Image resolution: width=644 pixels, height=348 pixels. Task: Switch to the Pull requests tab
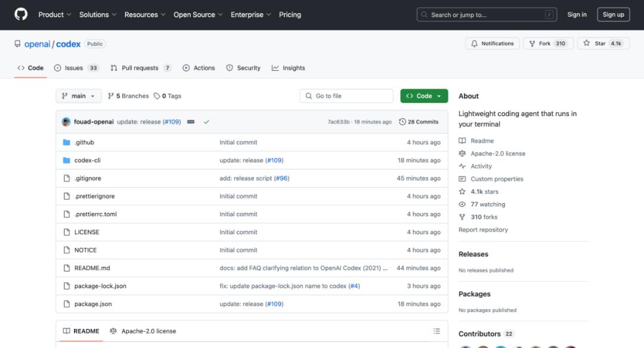coord(141,68)
